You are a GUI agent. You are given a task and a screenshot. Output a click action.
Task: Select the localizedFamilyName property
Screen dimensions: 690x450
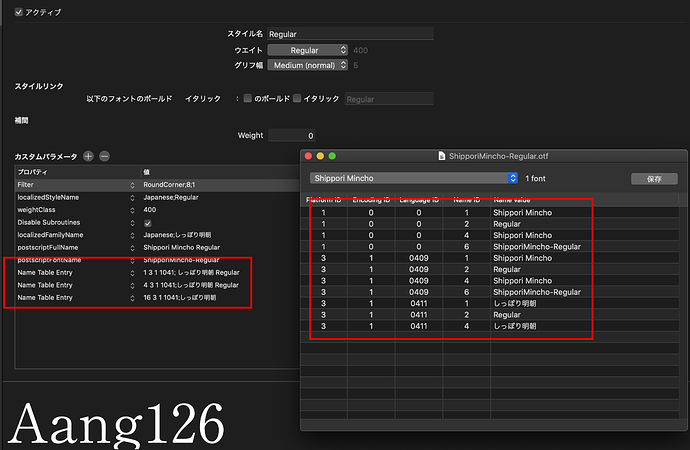(50, 235)
